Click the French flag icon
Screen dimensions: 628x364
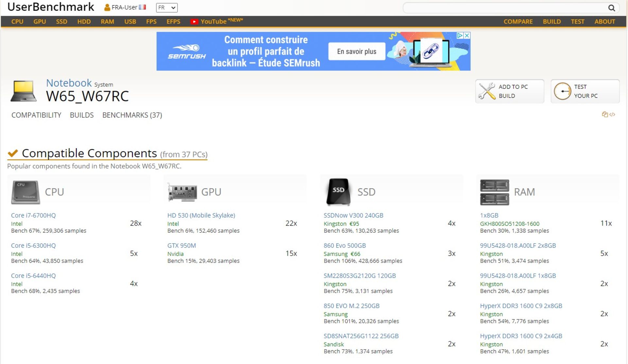pyautogui.click(x=142, y=7)
